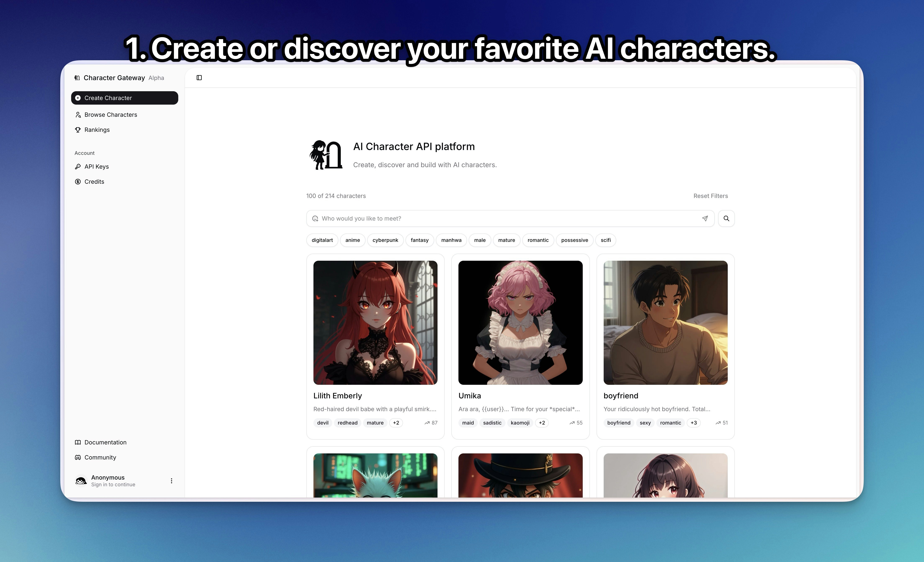Click the paper plane send icon

pyautogui.click(x=705, y=219)
